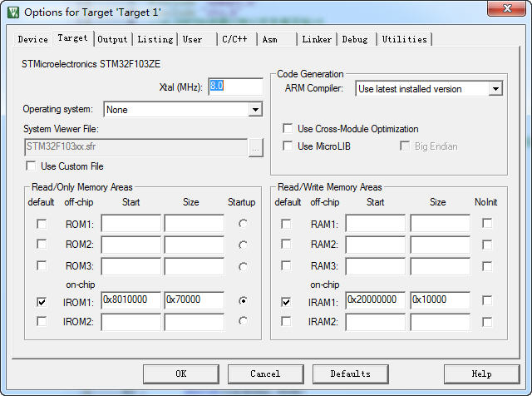
Task: Open the User tab
Action: (198, 39)
